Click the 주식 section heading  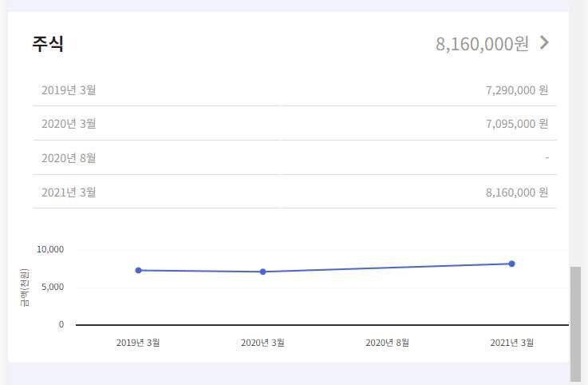(x=48, y=44)
